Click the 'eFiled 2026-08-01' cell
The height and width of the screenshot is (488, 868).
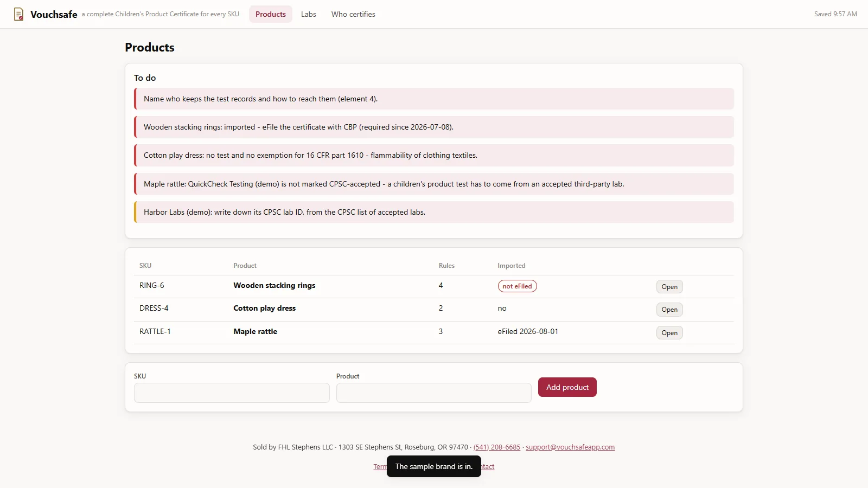pyautogui.click(x=528, y=331)
